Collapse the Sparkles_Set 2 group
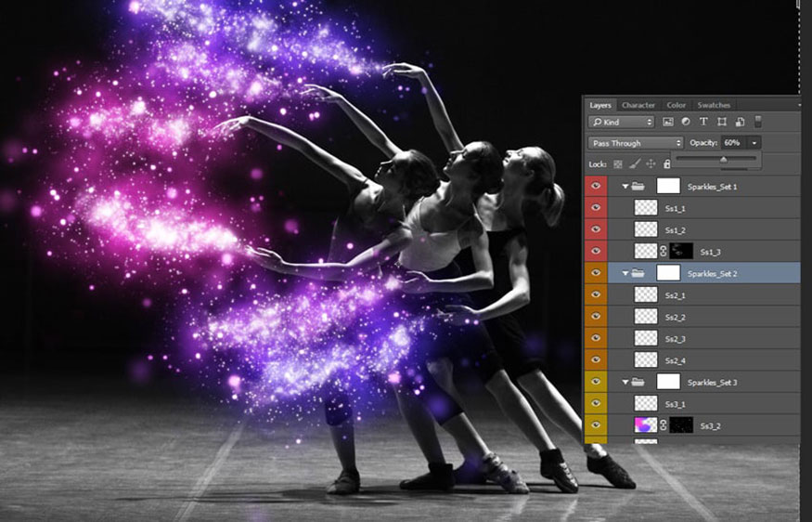812x522 pixels. pos(625,273)
